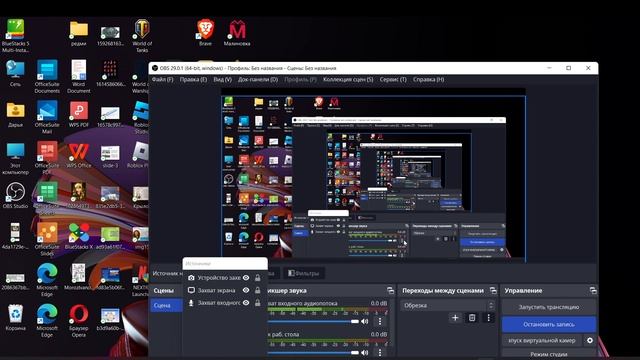Select the Сцена item in scenes list
Image resolution: width=640 pixels, height=360 pixels.
coord(166,305)
